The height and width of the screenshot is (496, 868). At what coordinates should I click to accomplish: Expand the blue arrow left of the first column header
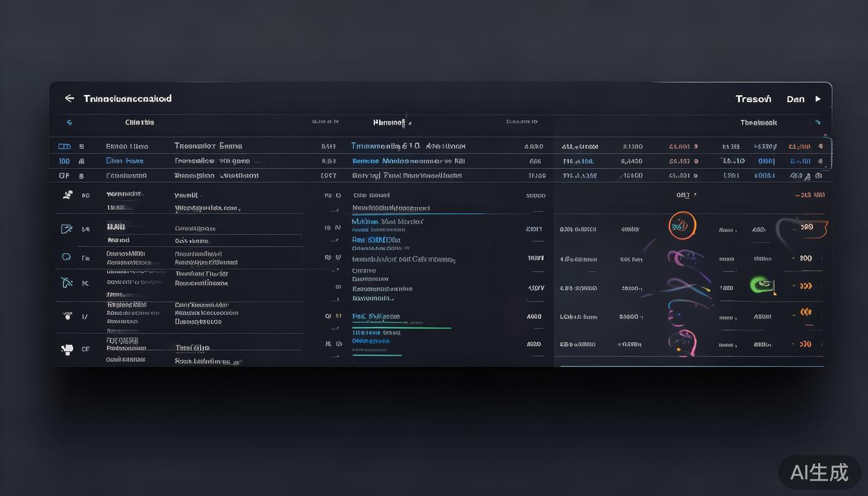point(70,122)
